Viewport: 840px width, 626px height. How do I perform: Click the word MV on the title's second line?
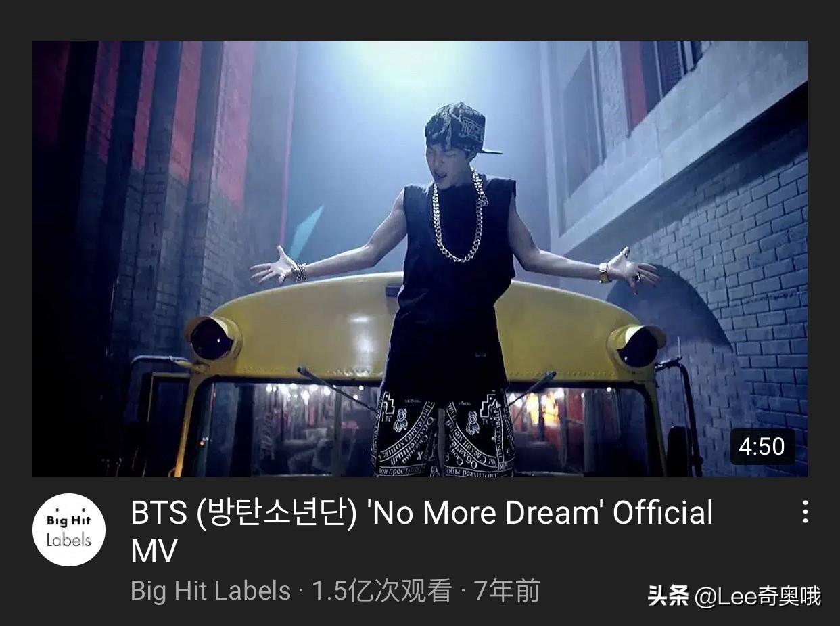[154, 552]
